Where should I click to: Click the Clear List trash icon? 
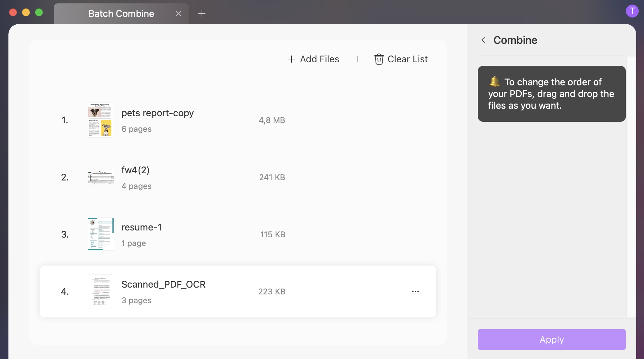[378, 59]
